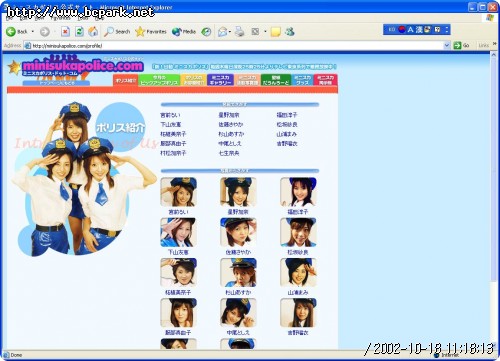The height and width of the screenshot is (361, 500).
Task: Open the 佐藤さやか profile photo thumbnail
Action: (238, 232)
